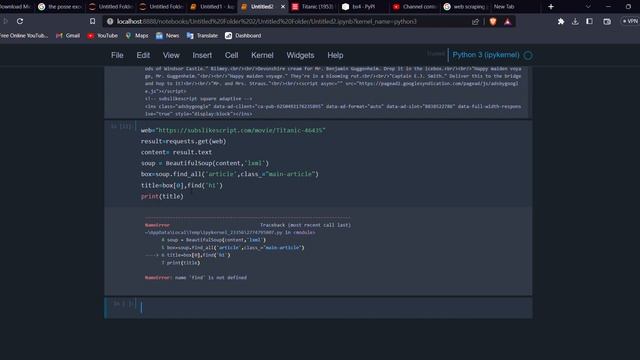This screenshot has width=640, height=360.
Task: Switch to the Untitled1 notebook tab
Action: click(212, 7)
